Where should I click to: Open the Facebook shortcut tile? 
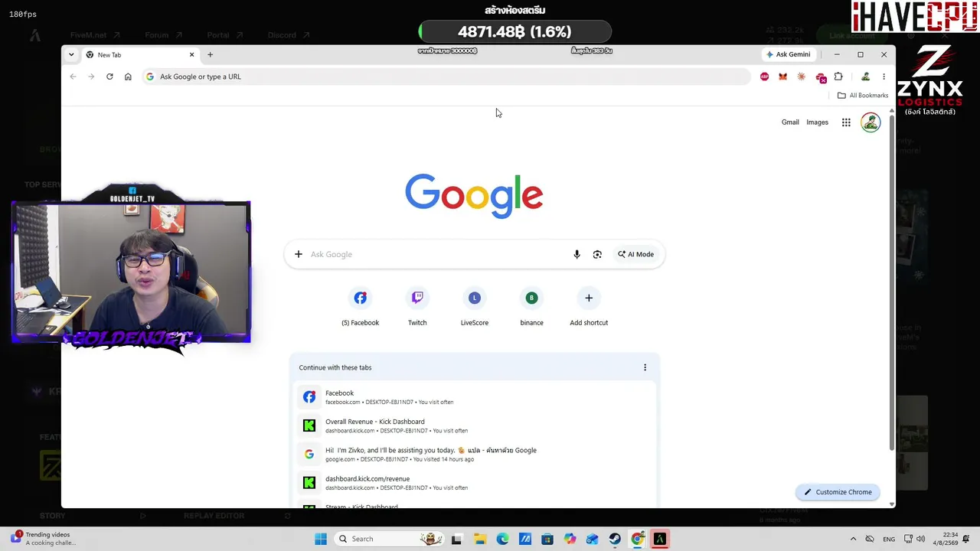(x=360, y=307)
